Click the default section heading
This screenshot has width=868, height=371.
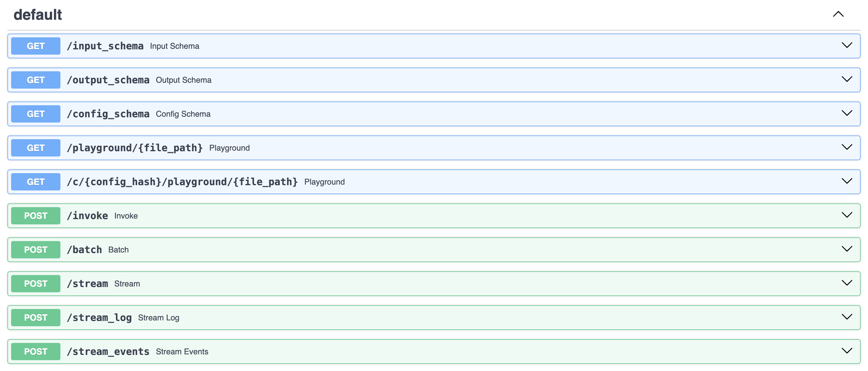coord(38,15)
